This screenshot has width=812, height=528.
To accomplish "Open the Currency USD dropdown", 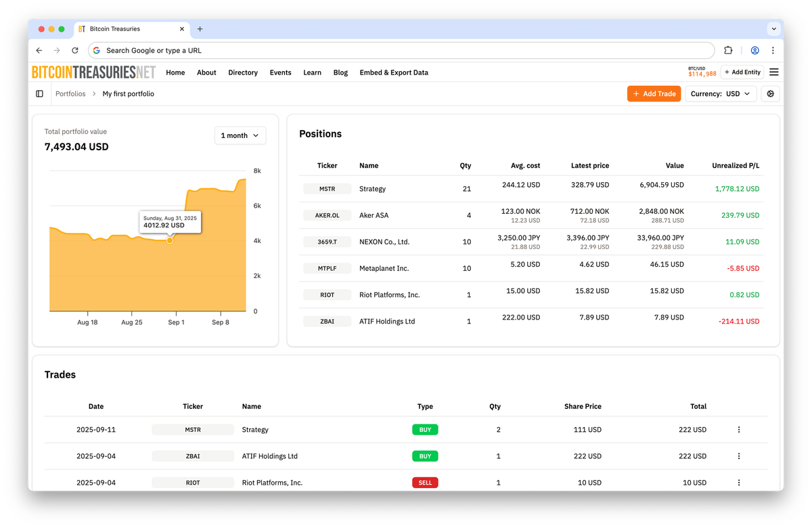I will [x=721, y=93].
